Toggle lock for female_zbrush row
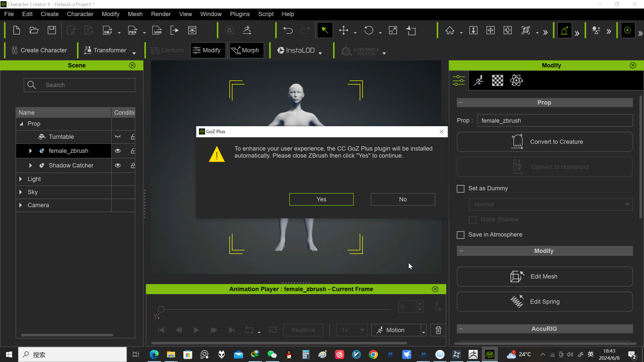The image size is (644, 362). pyautogui.click(x=133, y=151)
